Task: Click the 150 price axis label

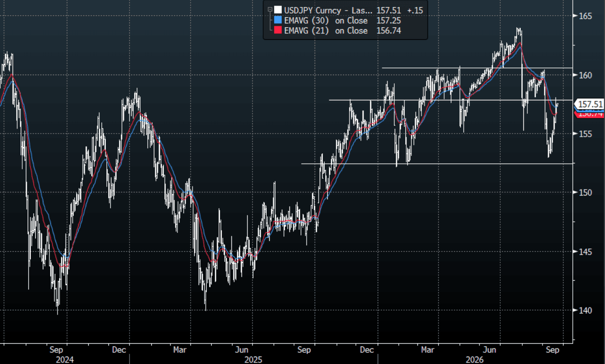Action: 585,193
